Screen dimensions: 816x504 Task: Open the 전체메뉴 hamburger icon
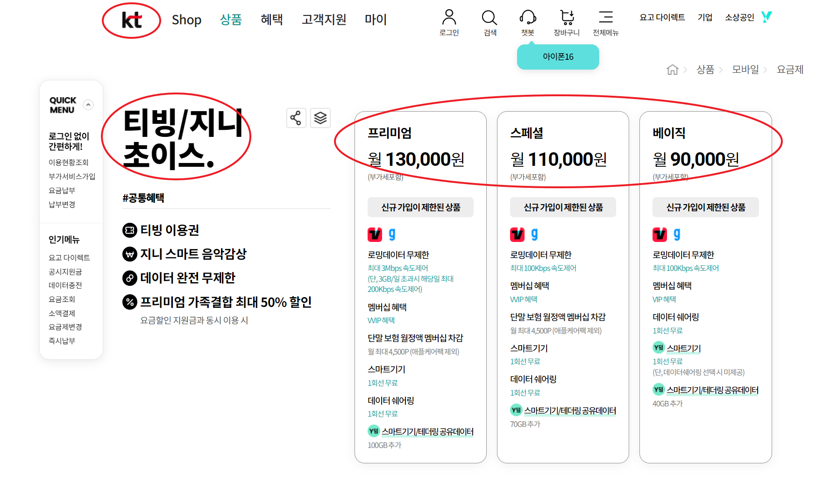click(606, 17)
